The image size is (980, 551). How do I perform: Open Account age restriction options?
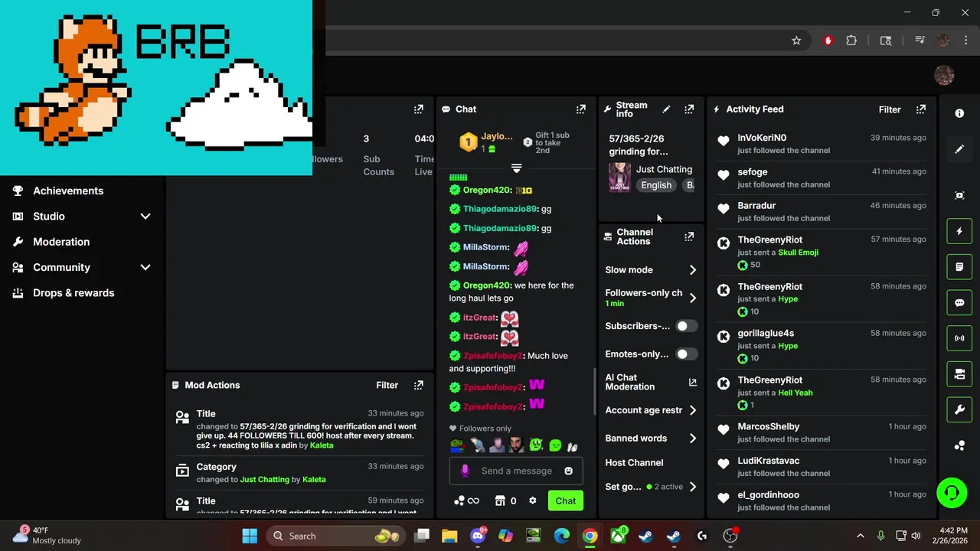651,410
